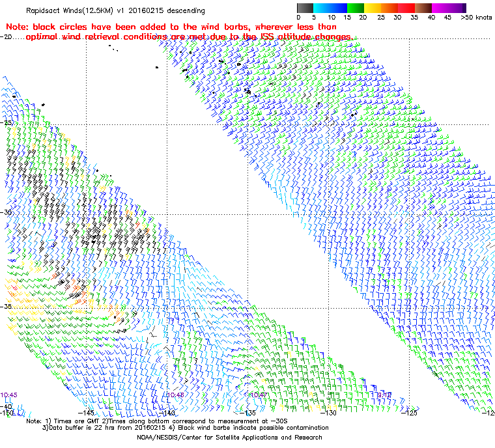This screenshot has height=448, width=495.
Task: Click the yellow 20-25 knots legend segment
Action: (x=373, y=8)
